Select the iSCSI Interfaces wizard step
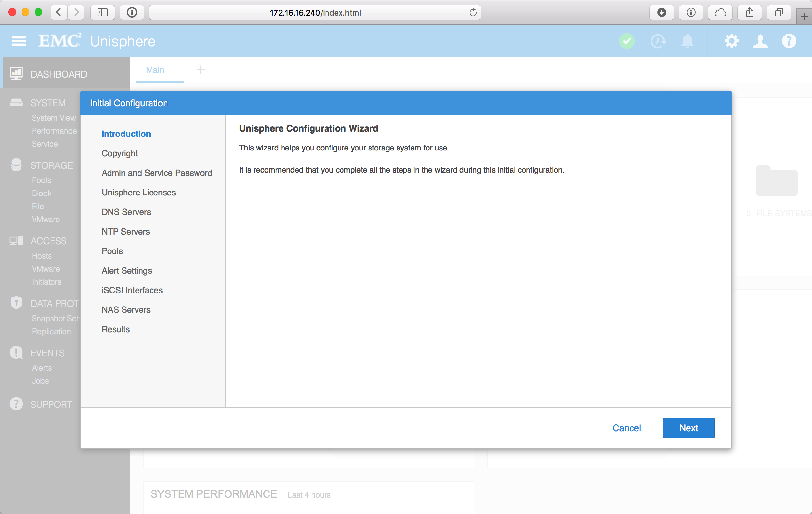 click(x=132, y=290)
